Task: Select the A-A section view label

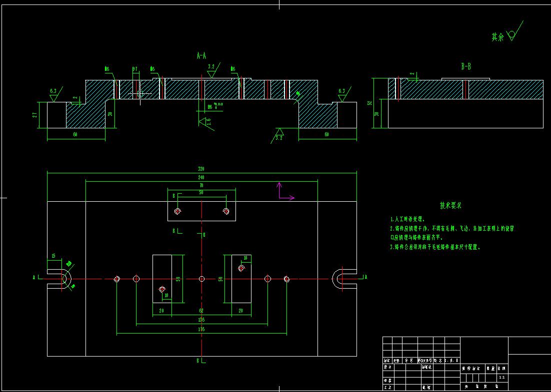Action: 201,55
